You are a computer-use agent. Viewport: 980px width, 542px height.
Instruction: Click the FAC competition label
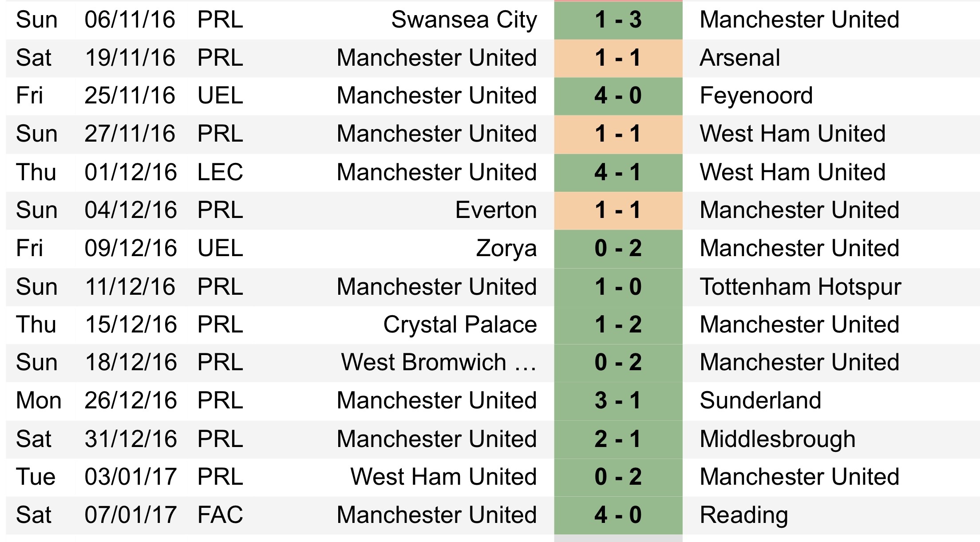pyautogui.click(x=220, y=515)
